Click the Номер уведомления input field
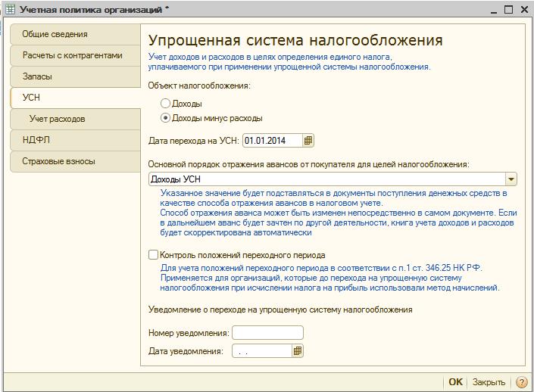Screen dimensions: 534x392 tap(267, 333)
